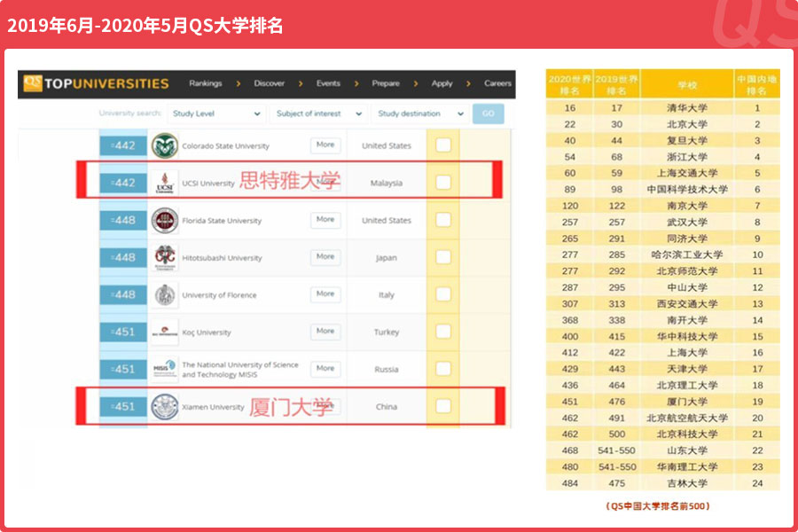This screenshot has height=532, width=798.
Task: Open The National University of Science and Technology MISIS
Action: point(240,370)
